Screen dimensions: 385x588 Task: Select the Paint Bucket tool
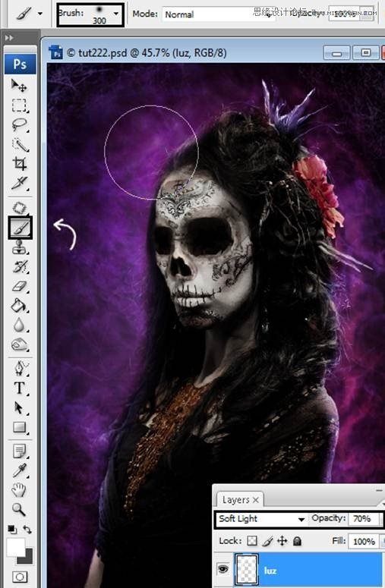pyautogui.click(x=19, y=306)
